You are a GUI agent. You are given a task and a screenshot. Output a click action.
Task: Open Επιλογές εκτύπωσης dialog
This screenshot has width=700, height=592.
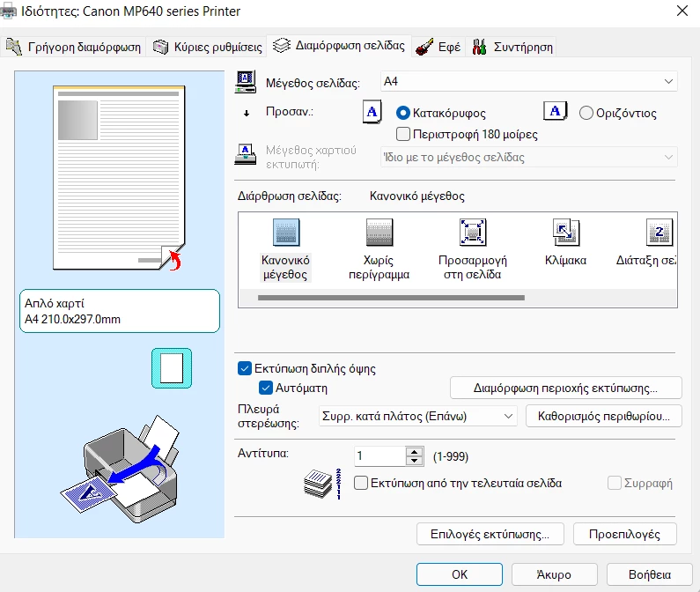point(490,534)
